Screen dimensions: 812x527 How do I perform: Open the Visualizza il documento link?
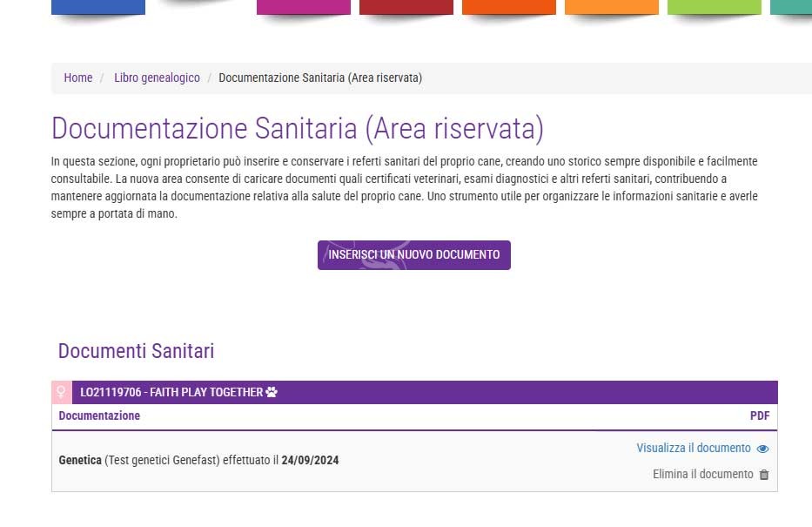693,448
